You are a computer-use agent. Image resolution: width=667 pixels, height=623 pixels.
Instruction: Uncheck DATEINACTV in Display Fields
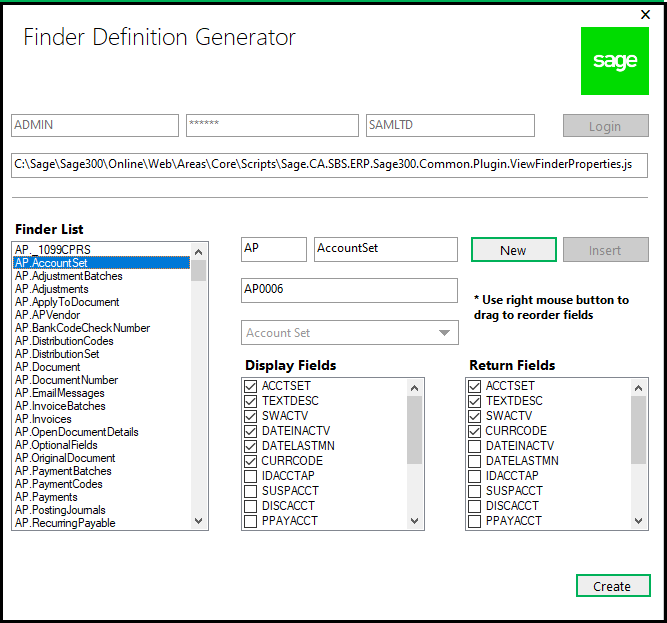tap(251, 431)
